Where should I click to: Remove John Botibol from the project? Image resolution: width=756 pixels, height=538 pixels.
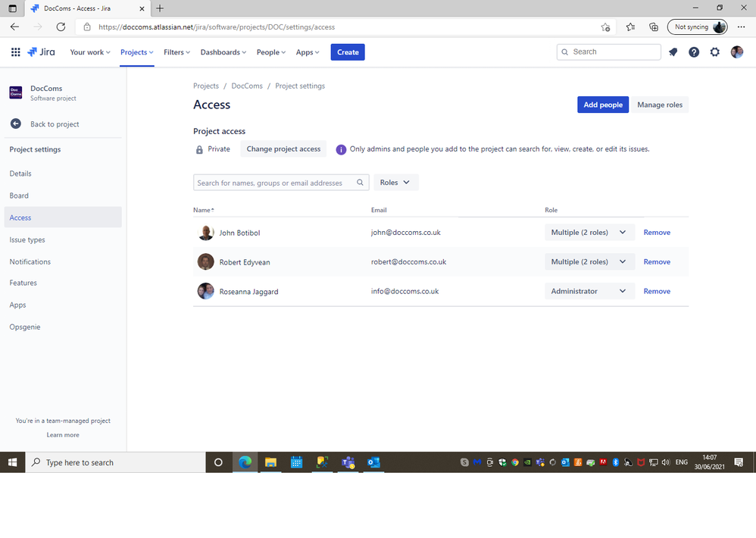[x=657, y=233]
